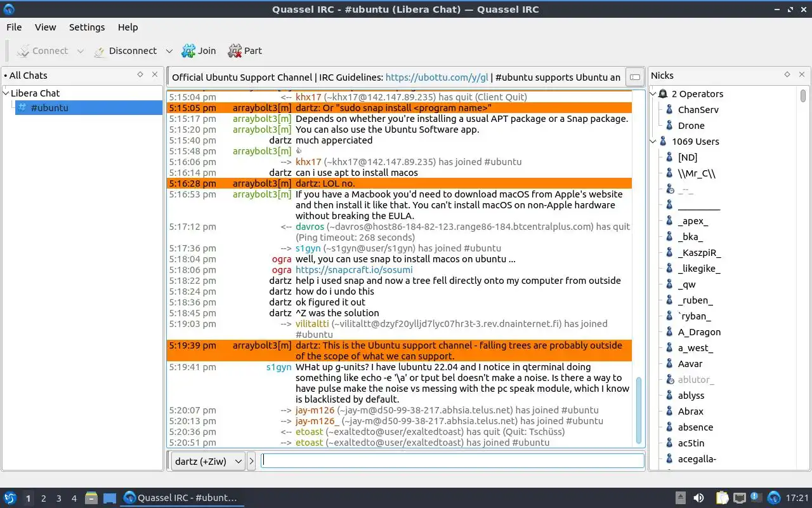Float the All Chats panel
This screenshot has width=812, height=508.
tap(140, 74)
